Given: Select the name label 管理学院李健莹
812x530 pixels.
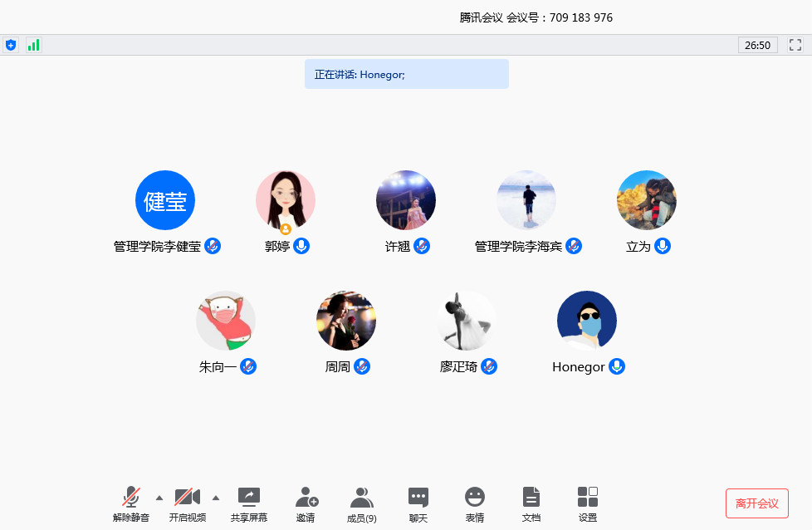Looking at the screenshot, I should (158, 247).
